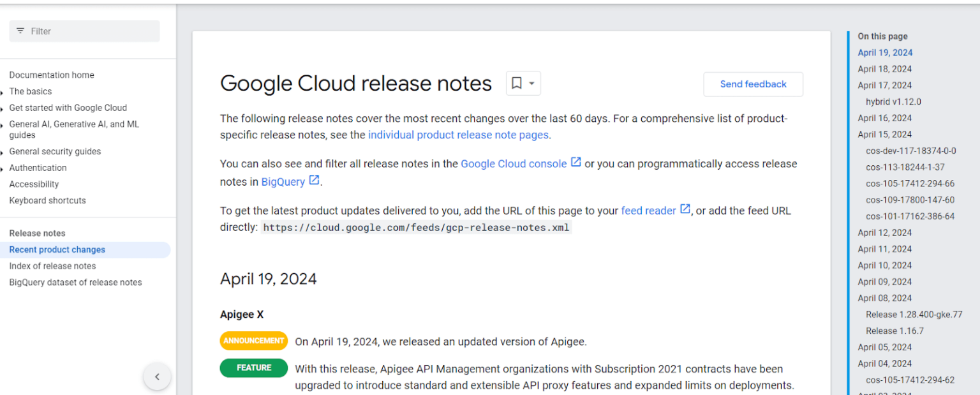Click the filter icon in the sidebar search box
Image resolution: width=980 pixels, height=395 pixels.
[20, 31]
